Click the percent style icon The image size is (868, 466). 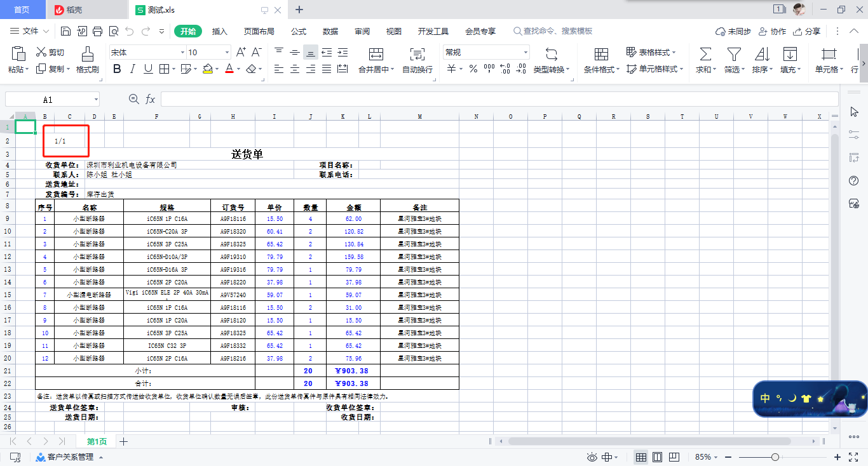(x=473, y=69)
